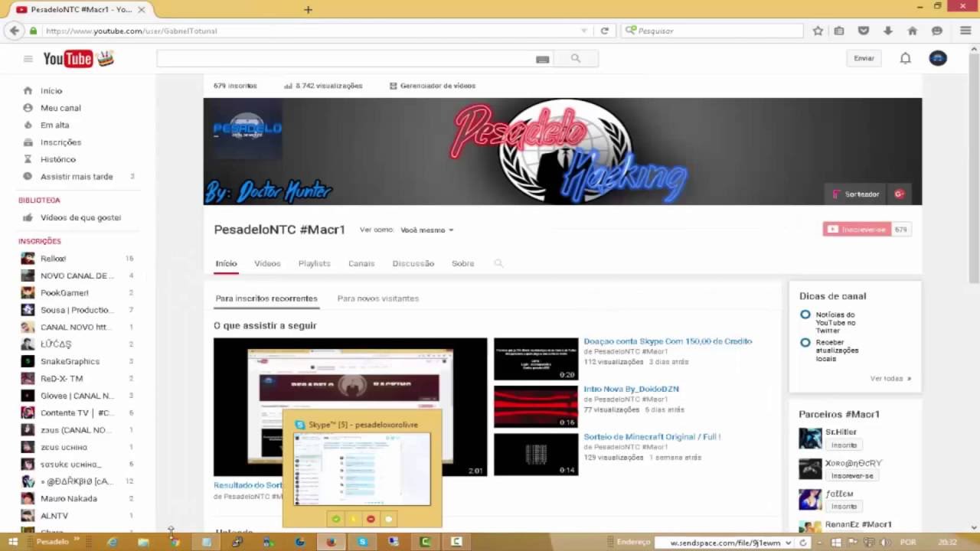
Task: Expand the 'Ver como: Você mesmo' dropdown
Action: point(427,230)
